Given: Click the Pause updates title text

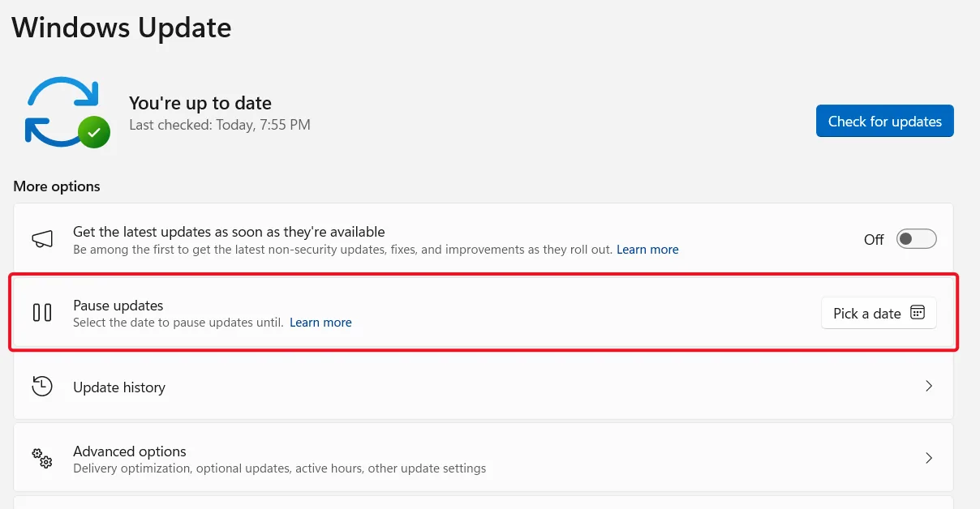Looking at the screenshot, I should point(118,306).
